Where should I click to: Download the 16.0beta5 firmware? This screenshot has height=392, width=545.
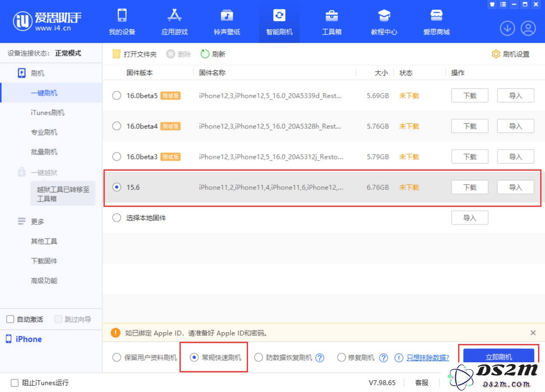click(469, 96)
